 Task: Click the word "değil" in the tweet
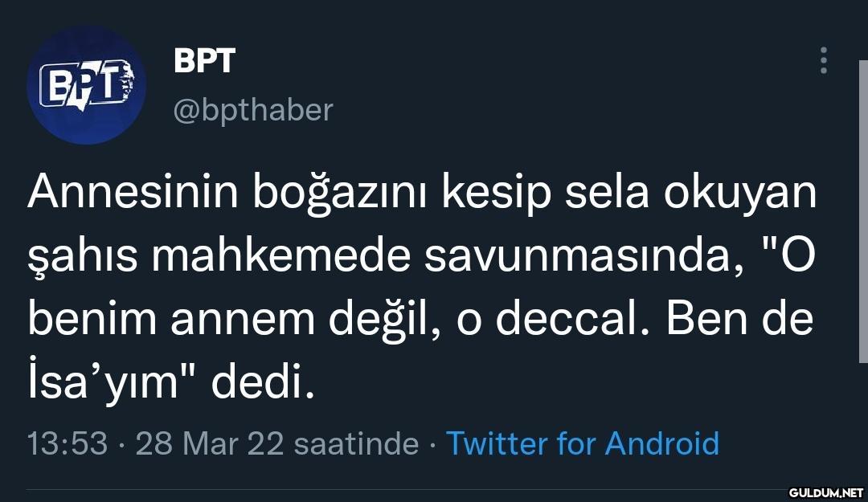point(385,320)
